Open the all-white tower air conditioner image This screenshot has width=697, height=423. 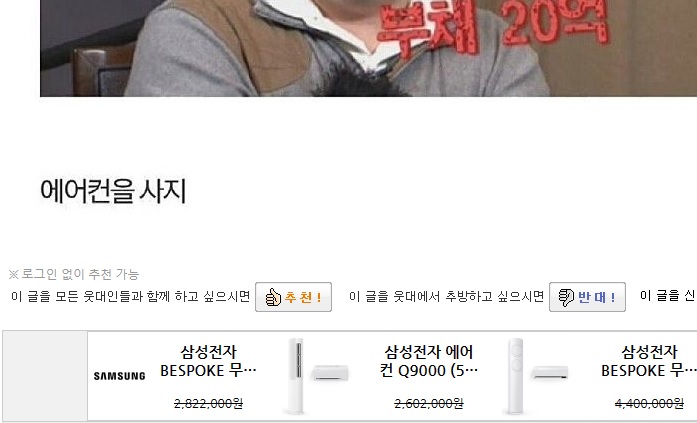pyautogui.click(x=536, y=376)
